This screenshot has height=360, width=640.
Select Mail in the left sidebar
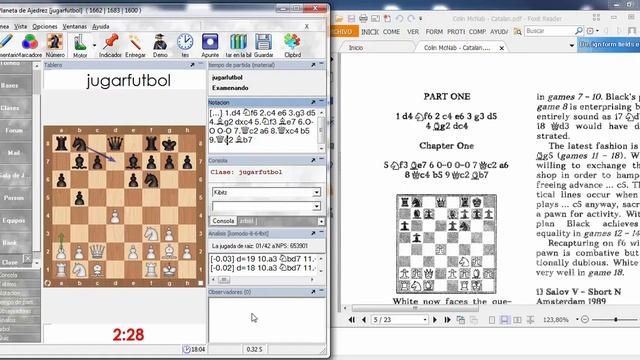13,153
